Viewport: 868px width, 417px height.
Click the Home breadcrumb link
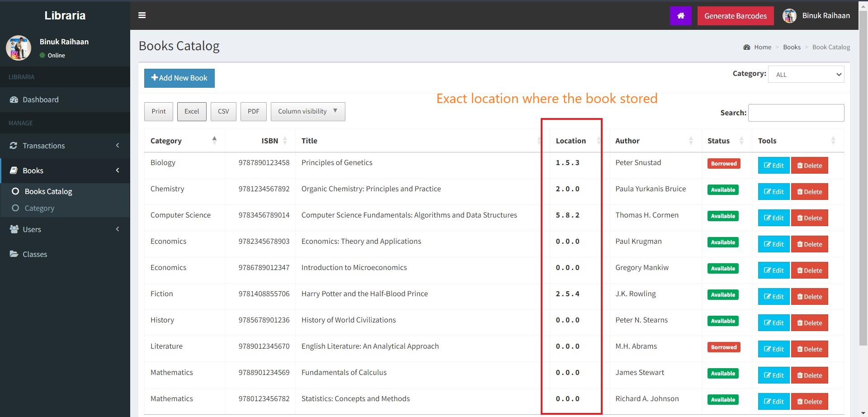point(763,47)
